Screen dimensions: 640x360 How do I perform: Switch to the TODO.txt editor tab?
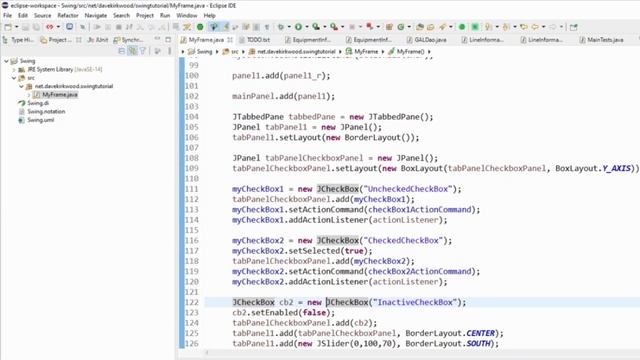click(254, 40)
